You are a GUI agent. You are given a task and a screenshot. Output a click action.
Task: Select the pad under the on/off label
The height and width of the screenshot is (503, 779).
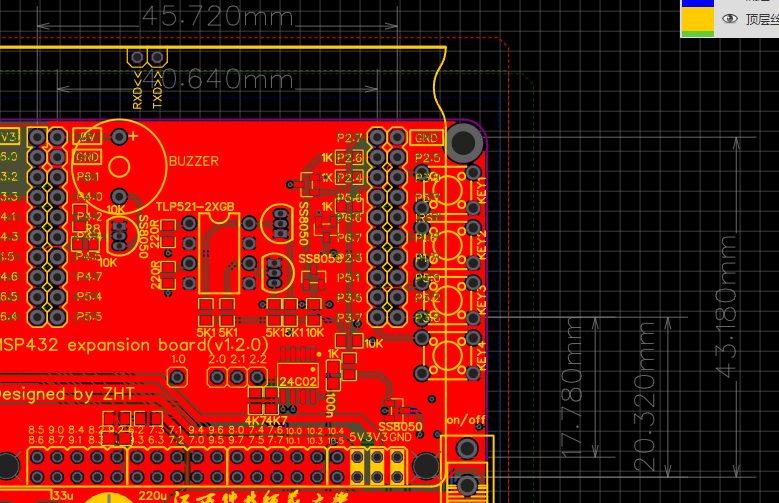click(x=467, y=448)
